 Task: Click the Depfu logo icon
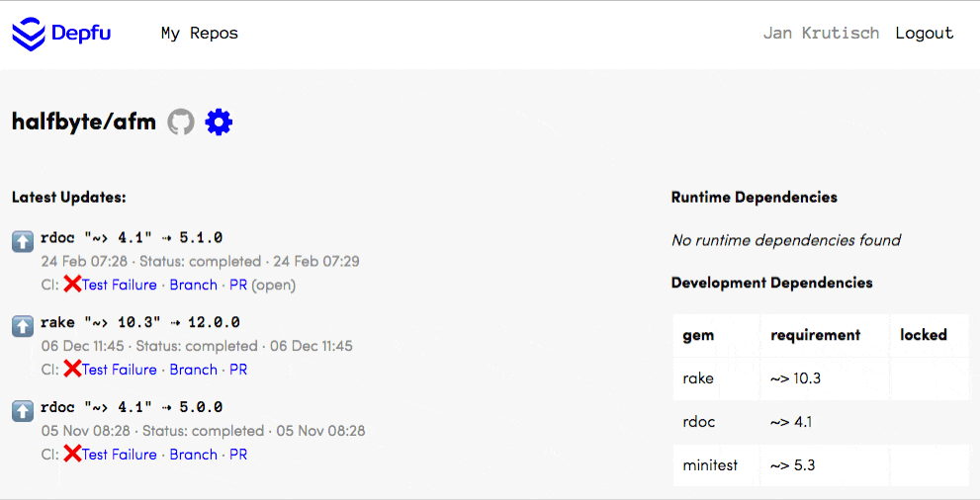click(x=29, y=34)
